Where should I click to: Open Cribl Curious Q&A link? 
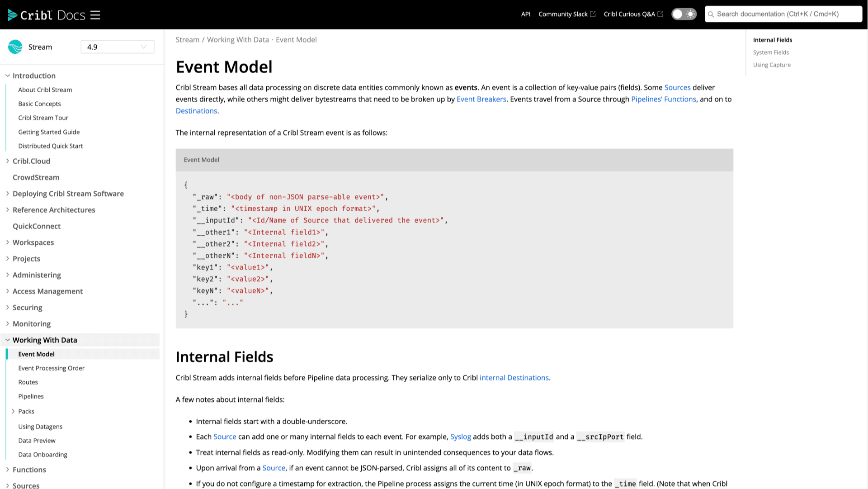point(629,14)
